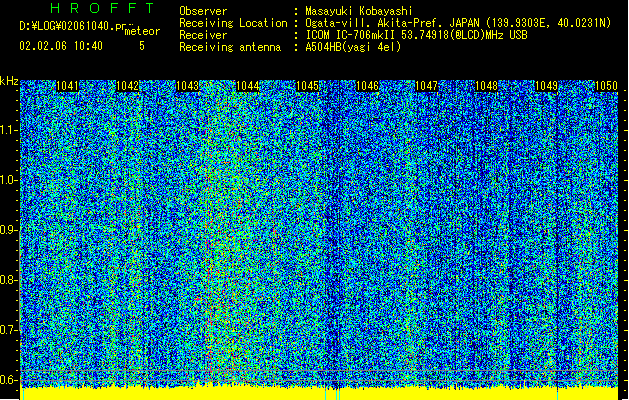Image resolution: width=629 pixels, height=400 pixels.
Task: Click the 1049 time marker
Action: coord(546,86)
